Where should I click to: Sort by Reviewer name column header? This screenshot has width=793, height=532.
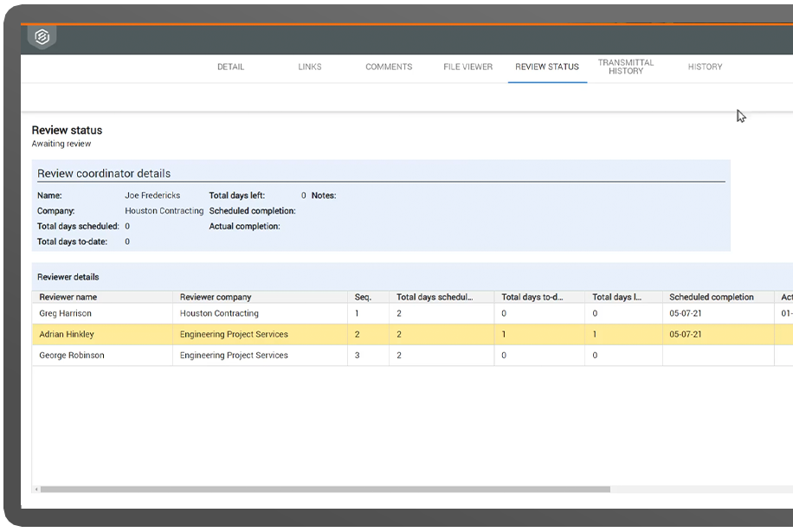68,297
